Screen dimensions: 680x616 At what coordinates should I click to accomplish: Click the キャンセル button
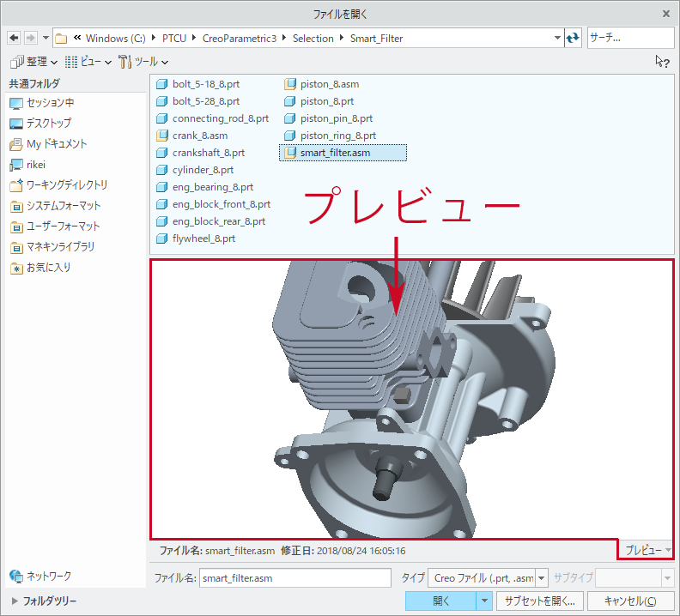point(631,601)
